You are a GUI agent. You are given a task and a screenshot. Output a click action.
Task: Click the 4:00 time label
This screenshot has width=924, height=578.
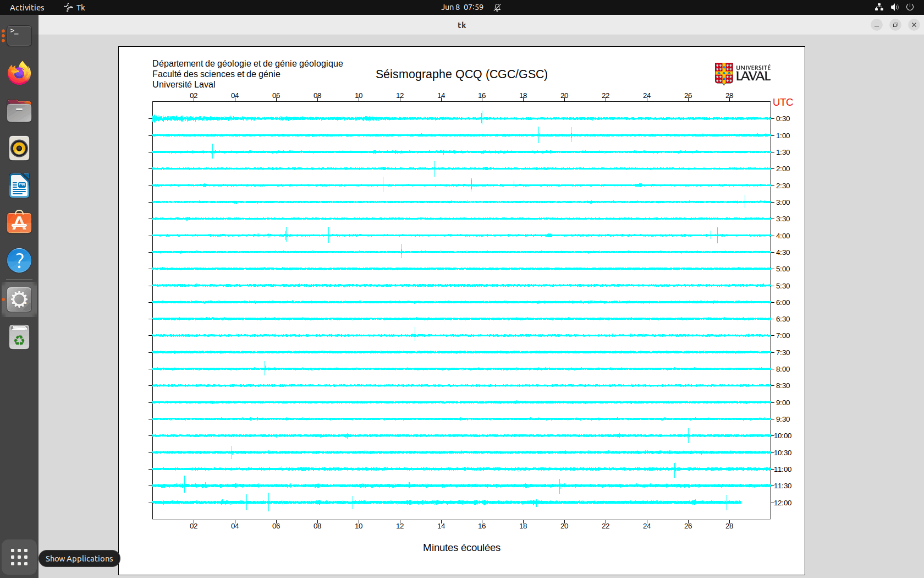(783, 236)
